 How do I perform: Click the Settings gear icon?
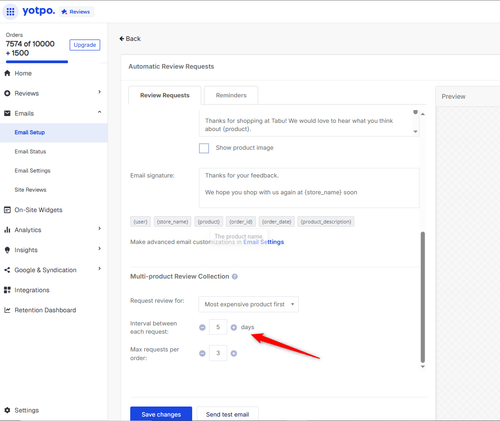coord(7,410)
